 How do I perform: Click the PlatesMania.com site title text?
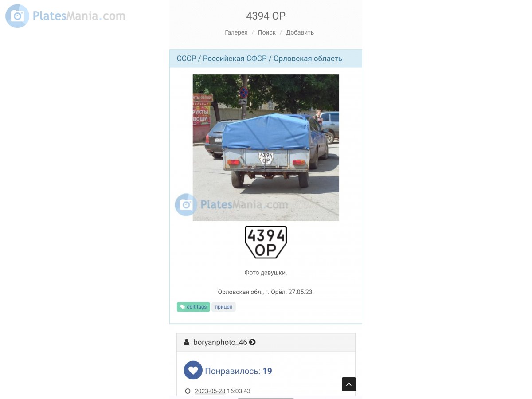click(x=79, y=16)
